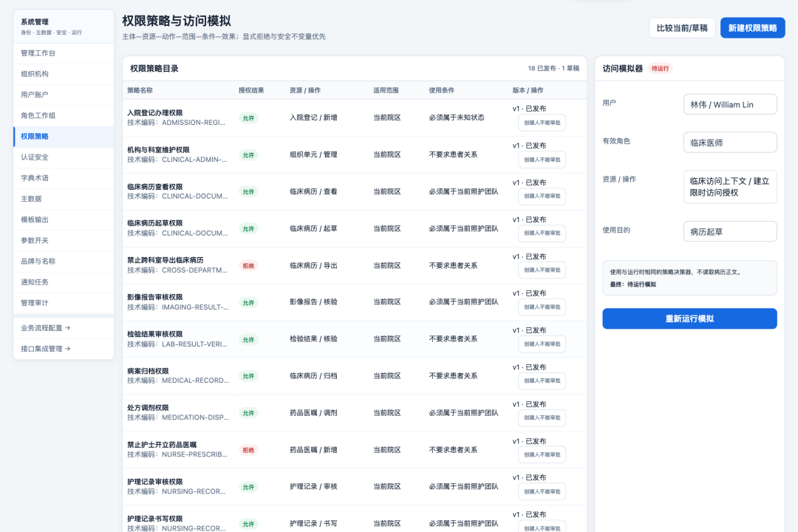Viewport: 798px width, 532px height.
Task: Go to 字典术语 in the sidebar
Action: (64, 178)
